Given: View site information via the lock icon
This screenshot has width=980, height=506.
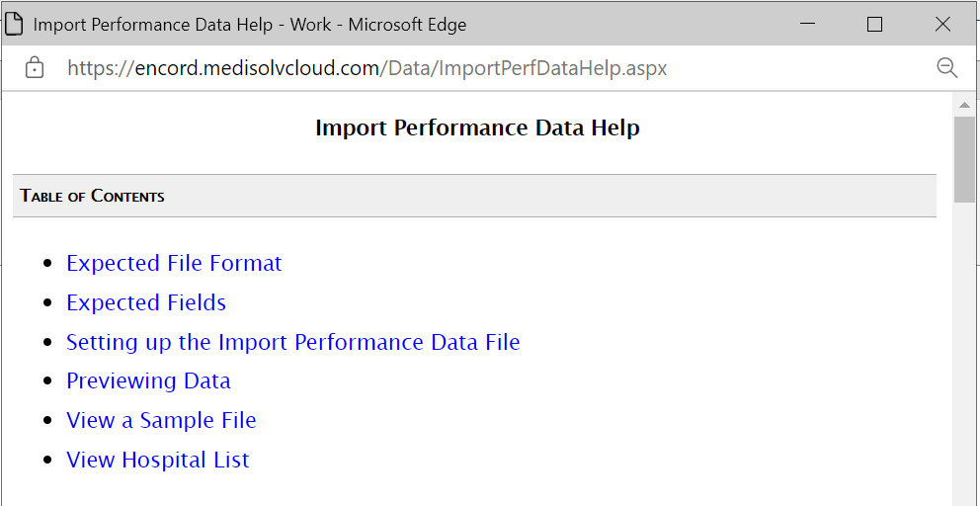Looking at the screenshot, I should click(x=35, y=67).
